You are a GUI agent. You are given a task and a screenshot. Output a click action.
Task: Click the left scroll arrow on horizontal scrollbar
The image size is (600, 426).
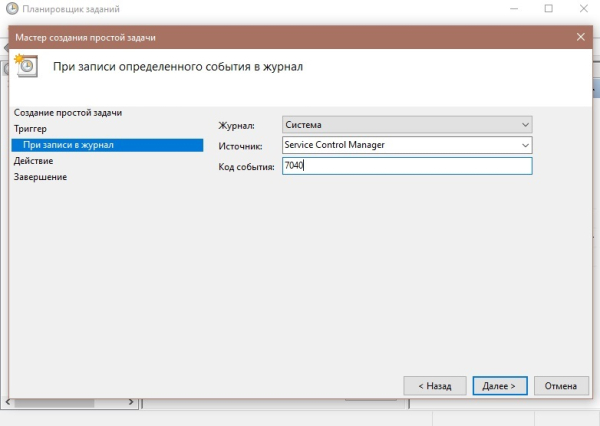tap(8, 402)
